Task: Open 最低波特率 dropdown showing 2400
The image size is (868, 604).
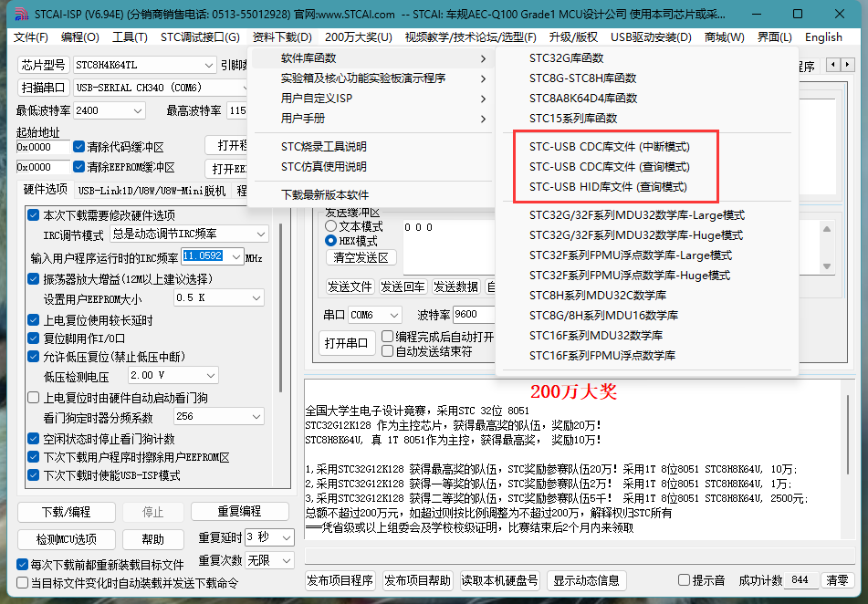Action: 110,110
